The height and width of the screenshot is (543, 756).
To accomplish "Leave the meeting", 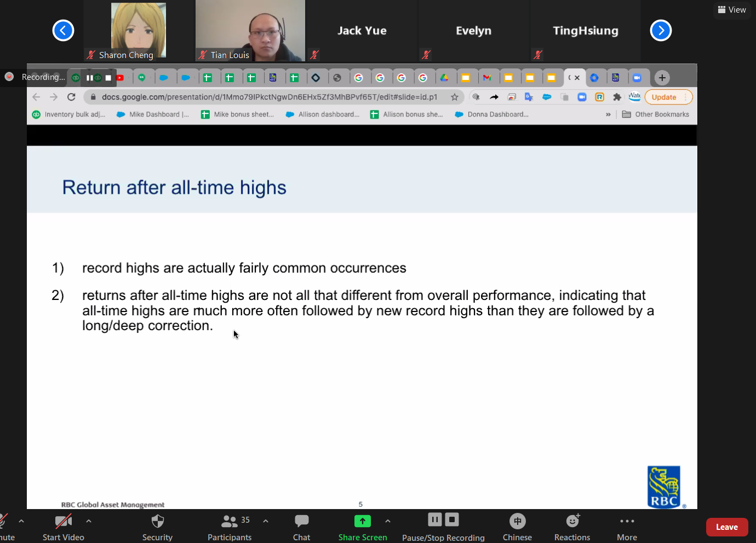I will pos(727,527).
